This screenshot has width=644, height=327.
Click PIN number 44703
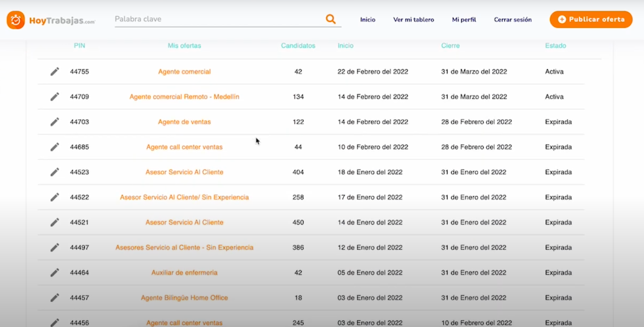[79, 122]
